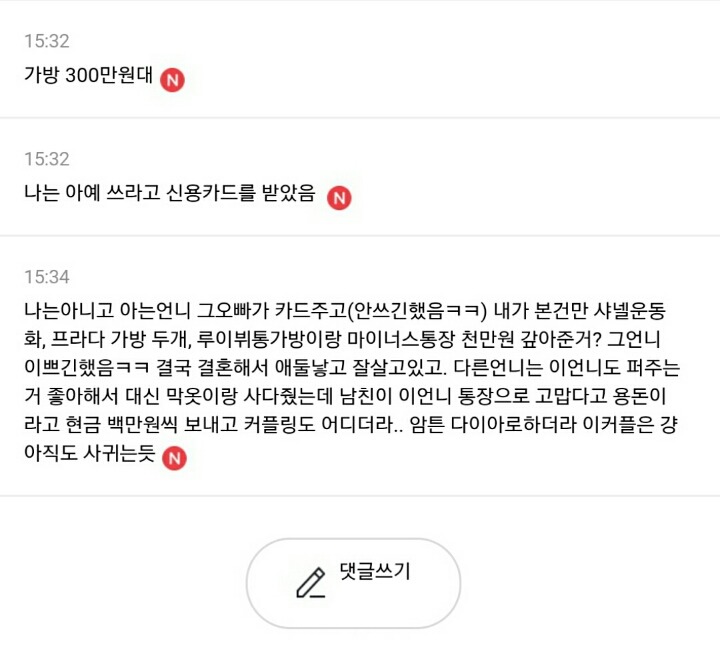Select the comment text "가방 300만원대"
720x665 pixels.
tap(88, 77)
